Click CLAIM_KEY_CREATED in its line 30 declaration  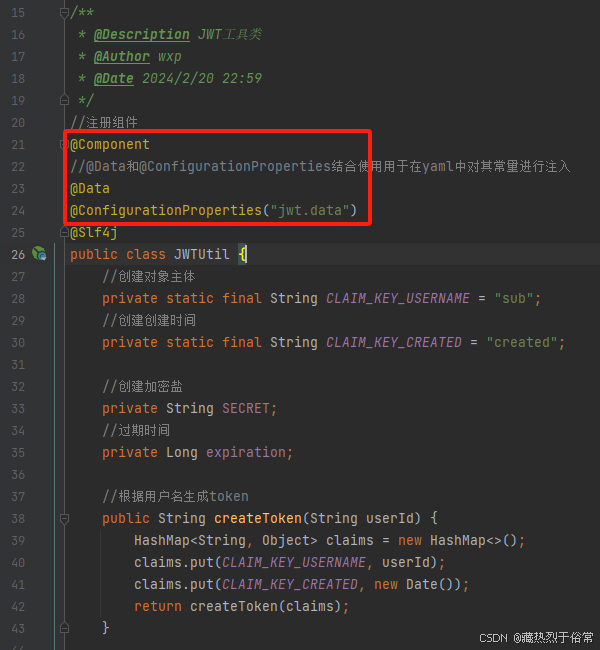[x=394, y=342]
